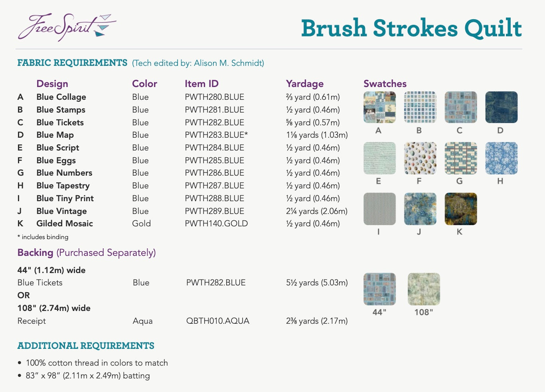The width and height of the screenshot is (545, 392).
Task: Click the FABRIC REQUIREMENTS heading
Action: [x=72, y=63]
